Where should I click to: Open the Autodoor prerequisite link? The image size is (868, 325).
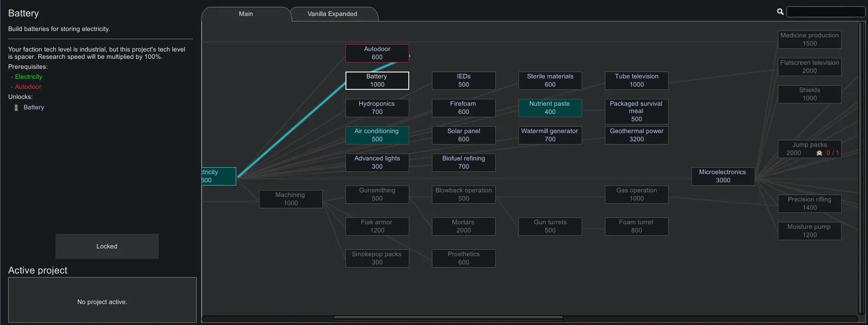coord(28,87)
